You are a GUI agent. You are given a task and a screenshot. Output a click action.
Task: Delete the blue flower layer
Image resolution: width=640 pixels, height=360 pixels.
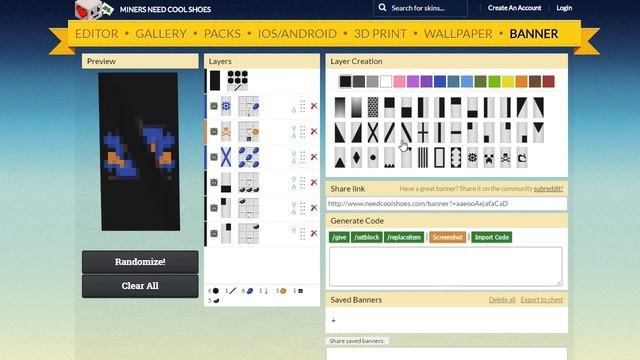pyautogui.click(x=314, y=106)
